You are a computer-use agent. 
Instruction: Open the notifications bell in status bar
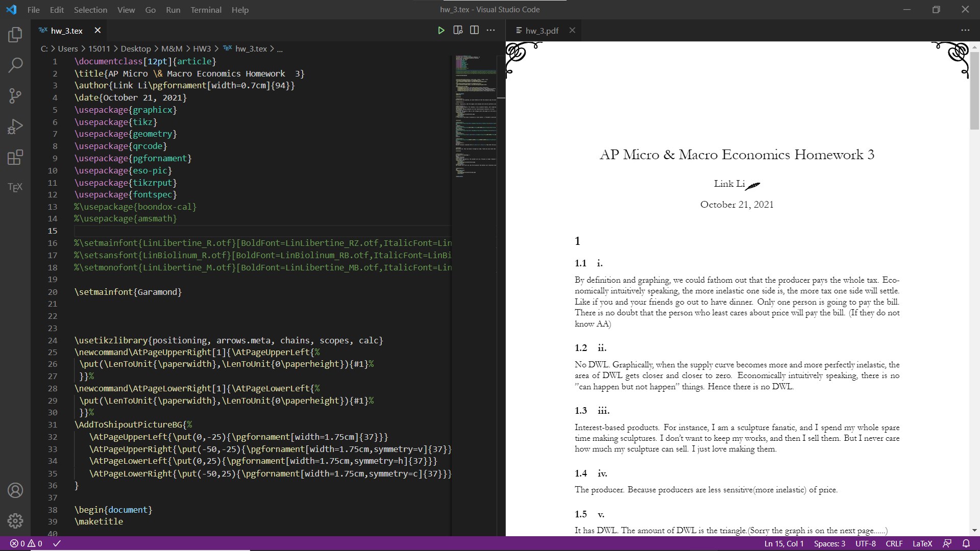pos(966,544)
